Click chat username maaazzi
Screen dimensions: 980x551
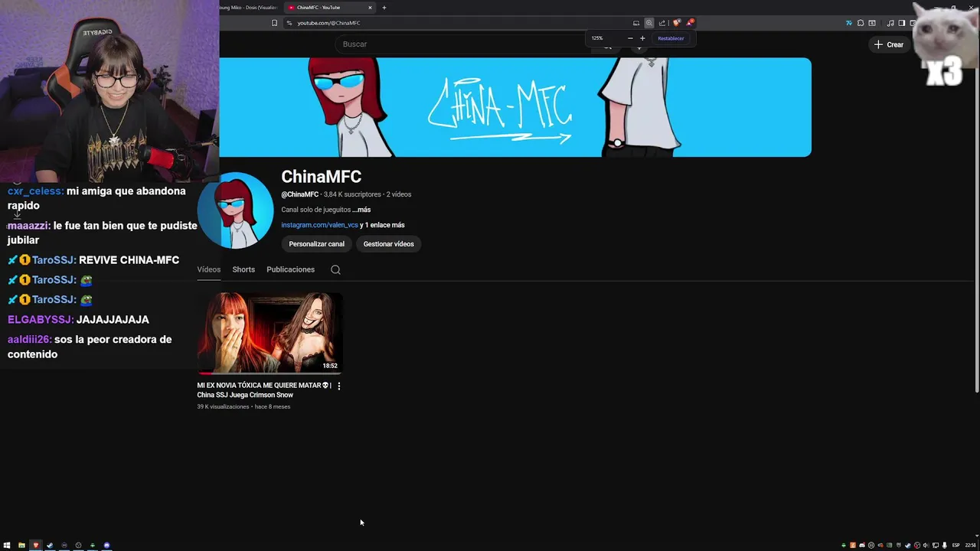[x=28, y=226]
